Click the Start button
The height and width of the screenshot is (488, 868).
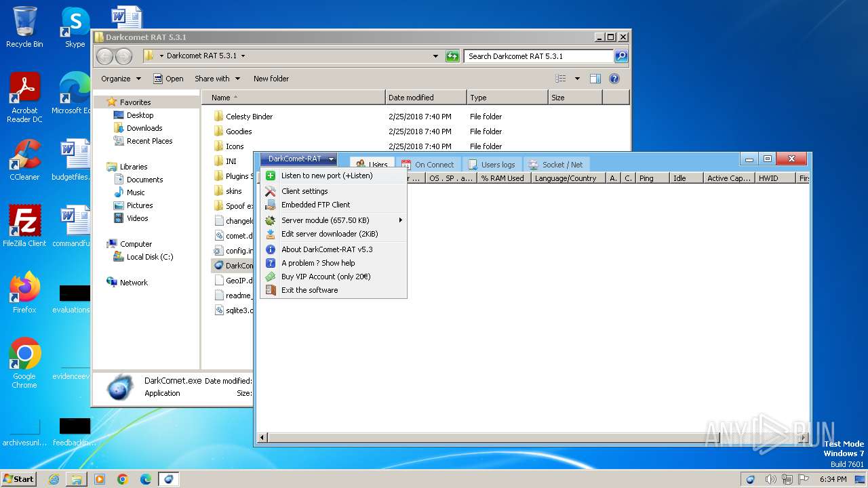pos(18,479)
